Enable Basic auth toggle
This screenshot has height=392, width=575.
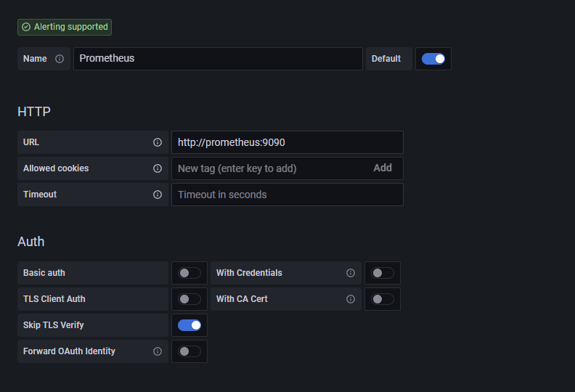tap(189, 273)
